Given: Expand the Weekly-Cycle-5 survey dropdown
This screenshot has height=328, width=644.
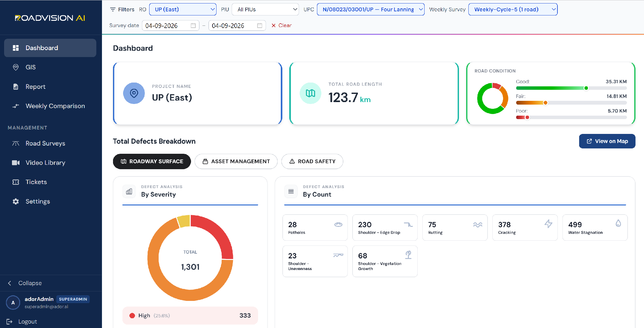Looking at the screenshot, I should coord(513,9).
